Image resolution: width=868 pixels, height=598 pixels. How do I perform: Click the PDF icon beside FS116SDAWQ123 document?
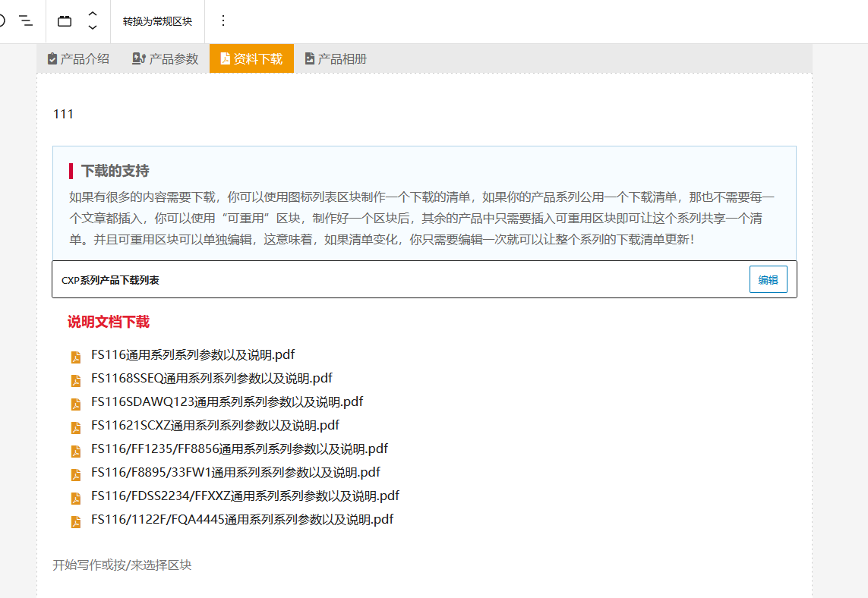[x=75, y=404]
